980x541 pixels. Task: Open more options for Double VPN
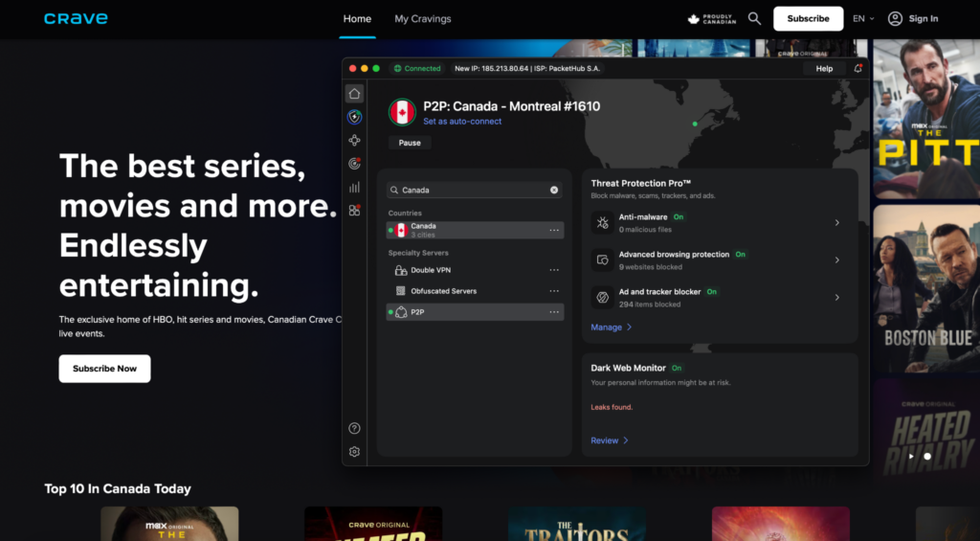pyautogui.click(x=554, y=270)
